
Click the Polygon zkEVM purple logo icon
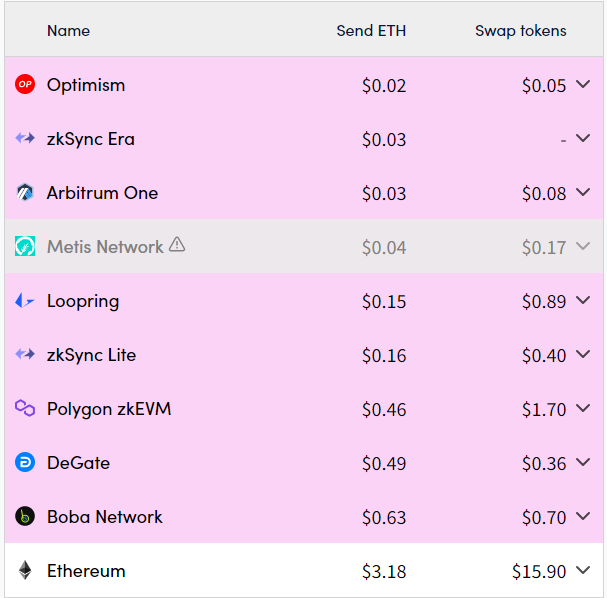coord(25,408)
